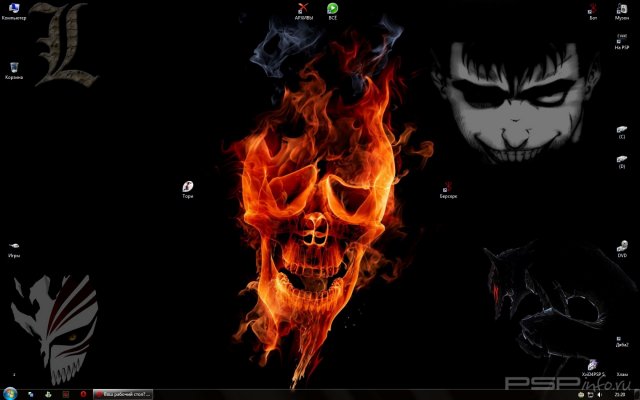Open the Игры desktop shortcut
Viewport: 640px width, 400px height.
tap(14, 246)
